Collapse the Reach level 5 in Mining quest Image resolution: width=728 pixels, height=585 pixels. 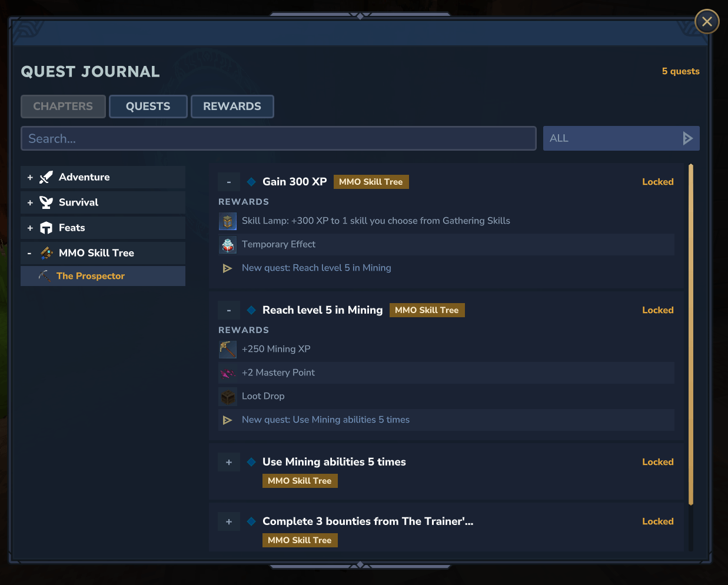click(229, 310)
